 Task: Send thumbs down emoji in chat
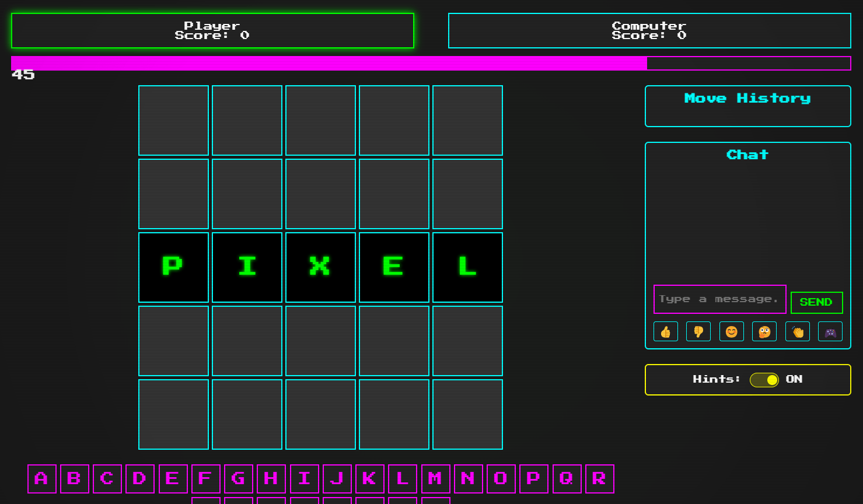click(698, 332)
